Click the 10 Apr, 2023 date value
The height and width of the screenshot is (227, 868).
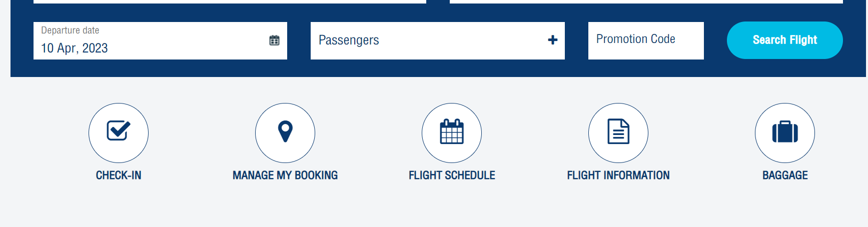point(75,48)
